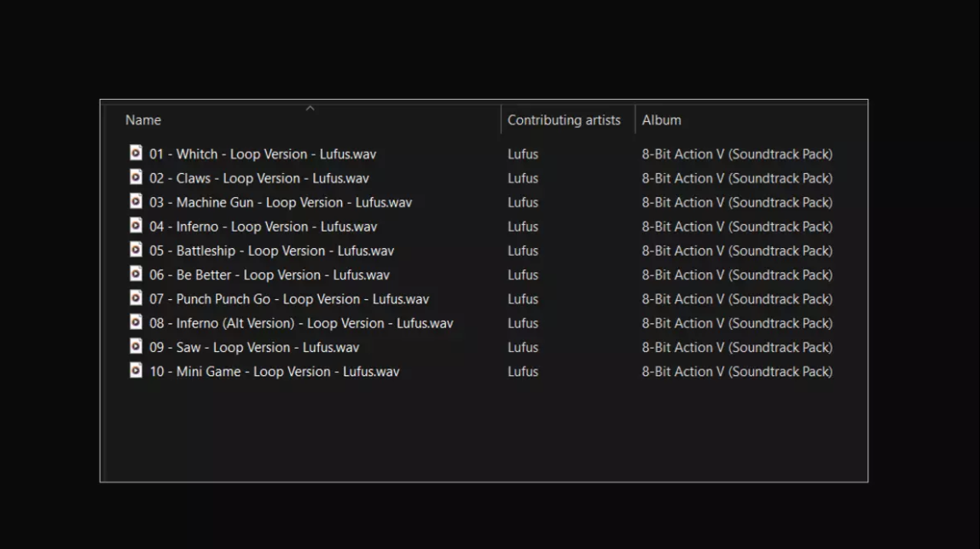Click the audio file icon for 05 - Battleship
This screenshot has height=549, width=980.
136,250
